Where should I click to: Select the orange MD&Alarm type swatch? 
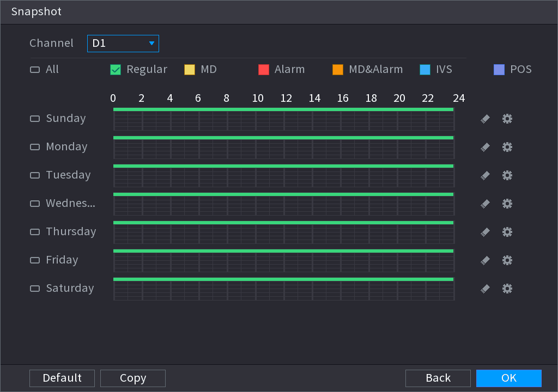[338, 70]
